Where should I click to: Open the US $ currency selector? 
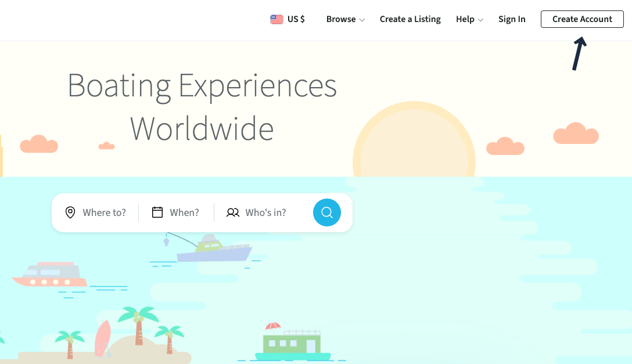288,19
